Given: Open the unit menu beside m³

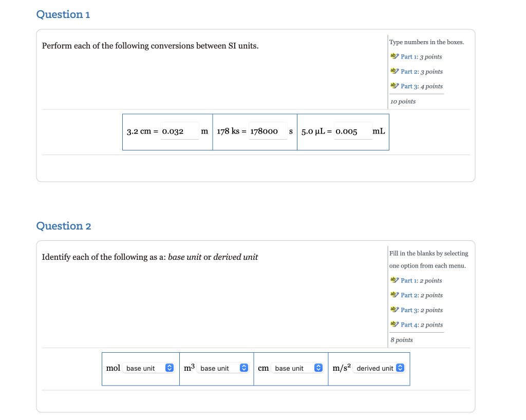Looking at the screenshot, I should click(x=223, y=368).
